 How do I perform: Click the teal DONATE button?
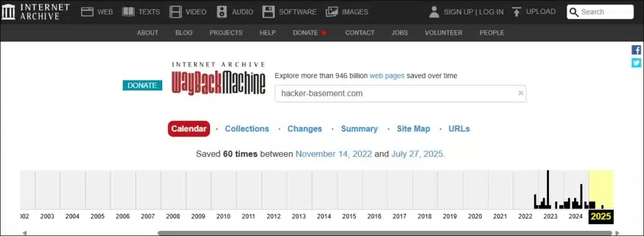143,85
